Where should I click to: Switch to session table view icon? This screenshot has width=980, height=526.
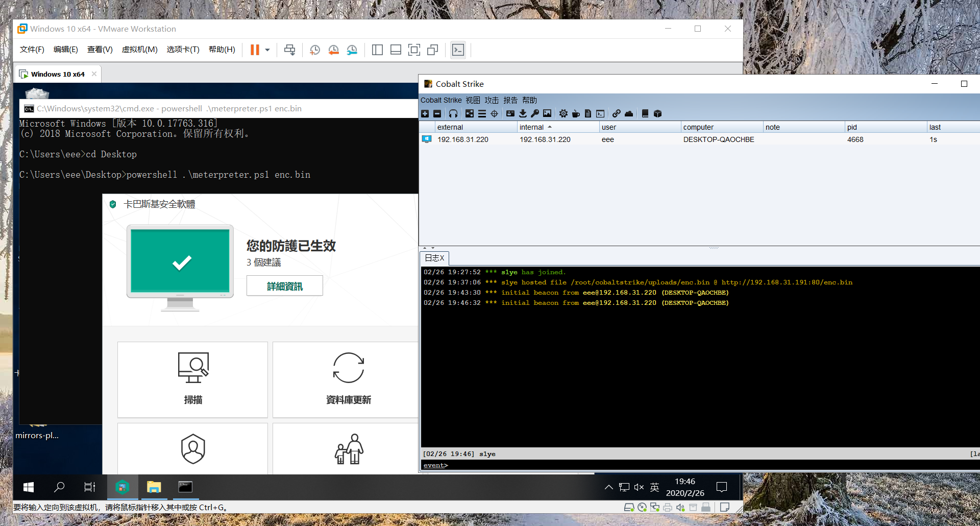tap(482, 113)
